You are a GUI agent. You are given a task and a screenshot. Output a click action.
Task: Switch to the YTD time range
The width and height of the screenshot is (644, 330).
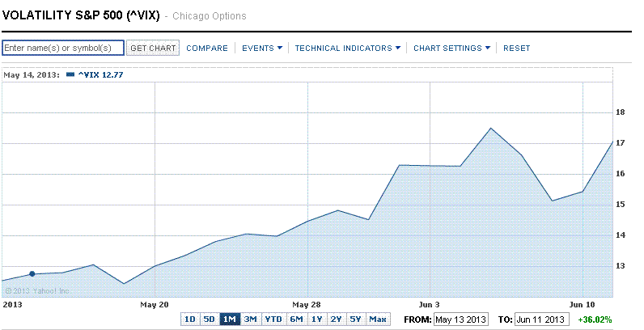[x=273, y=319]
